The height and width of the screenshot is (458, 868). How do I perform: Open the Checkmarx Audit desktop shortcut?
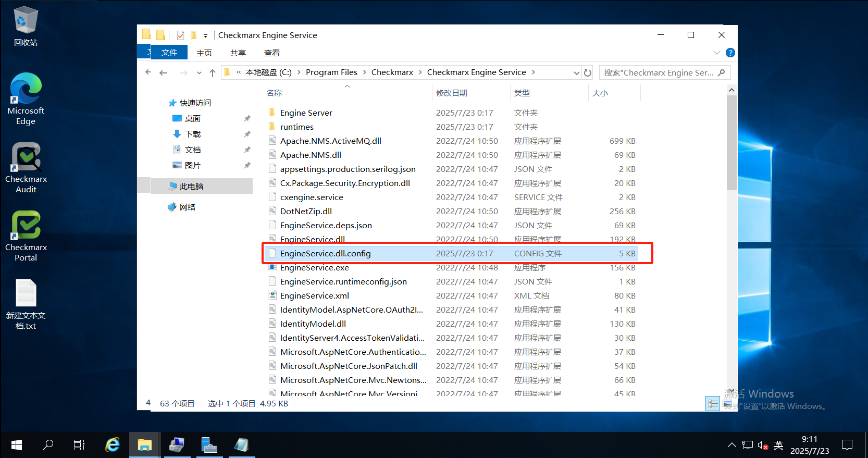(x=26, y=168)
